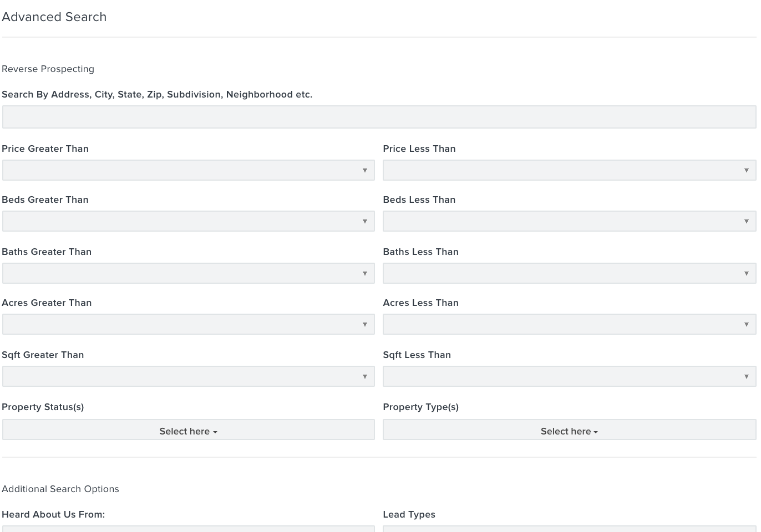This screenshot has height=532, width=761.
Task: Open the Sqft Greater Than dropdown
Action: [x=189, y=376]
